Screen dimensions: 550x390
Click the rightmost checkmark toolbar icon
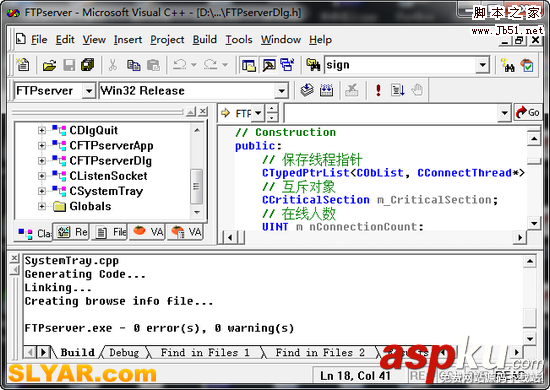tap(527, 65)
